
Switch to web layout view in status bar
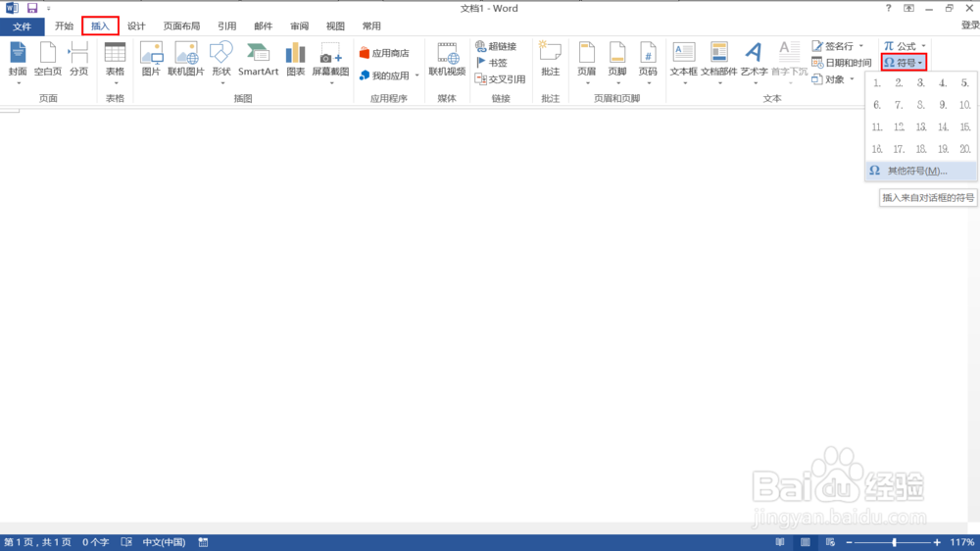(x=830, y=542)
